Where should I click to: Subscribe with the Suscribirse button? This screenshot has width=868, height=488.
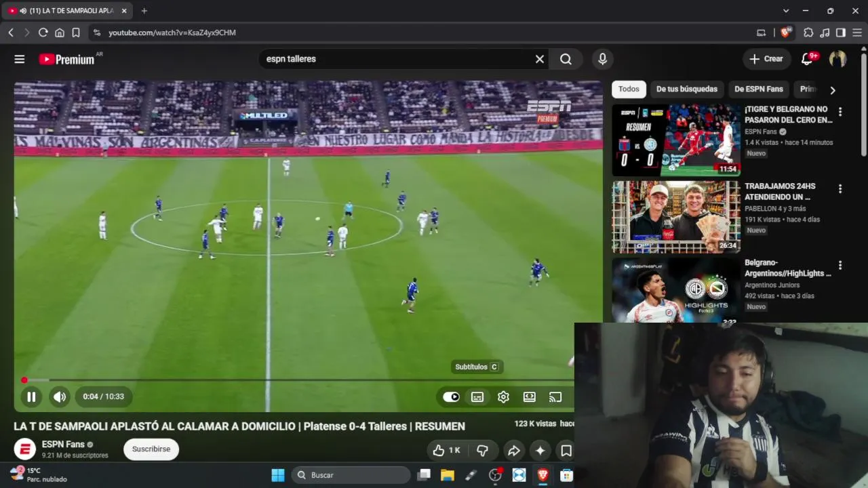[x=151, y=449]
